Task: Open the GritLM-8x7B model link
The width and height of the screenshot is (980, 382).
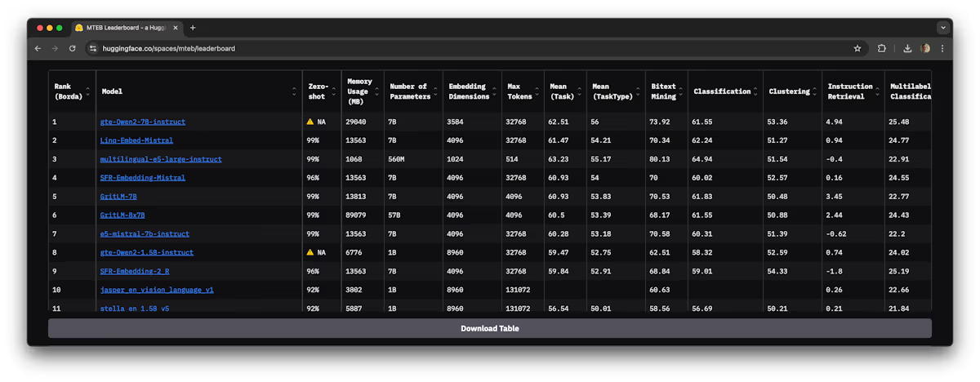Action: click(x=122, y=215)
